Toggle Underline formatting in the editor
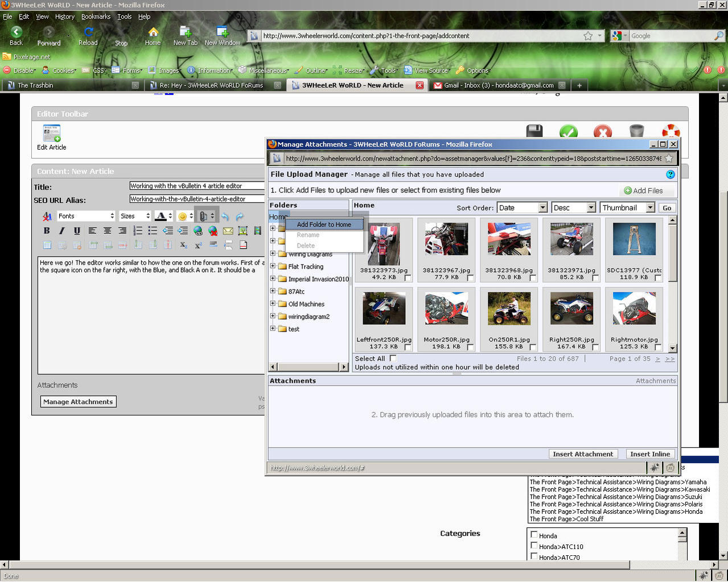 (x=77, y=230)
